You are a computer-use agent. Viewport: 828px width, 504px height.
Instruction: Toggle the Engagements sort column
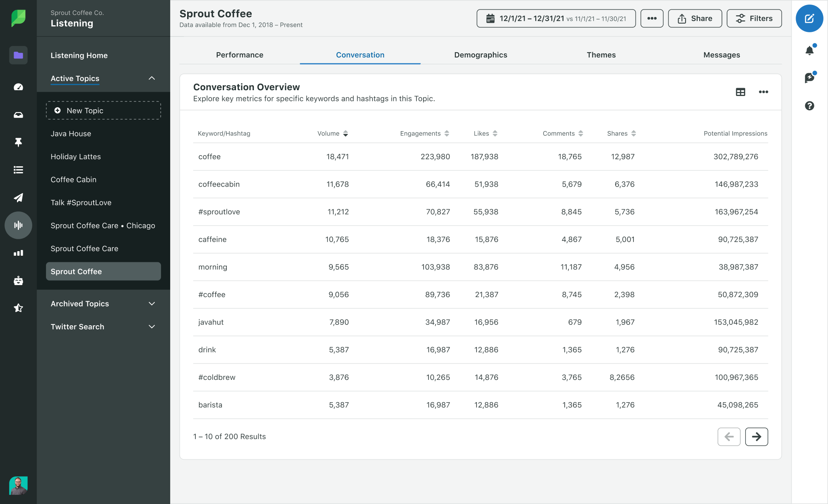coord(447,133)
